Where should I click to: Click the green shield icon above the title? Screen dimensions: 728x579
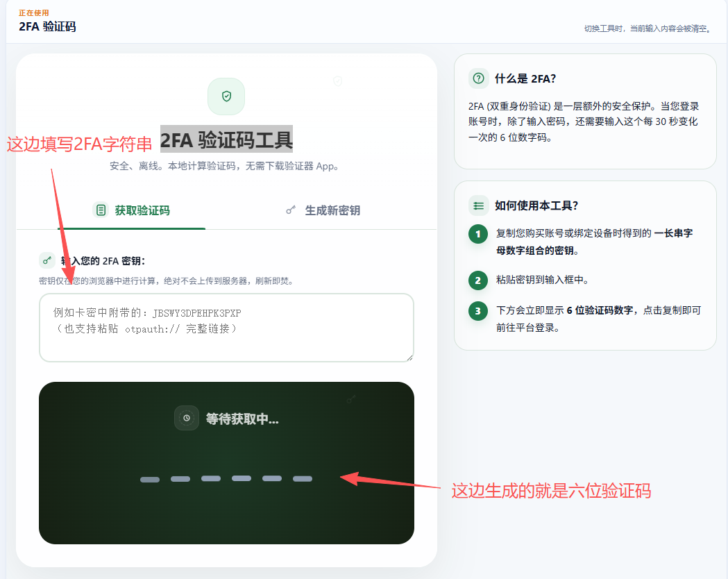[x=226, y=96]
